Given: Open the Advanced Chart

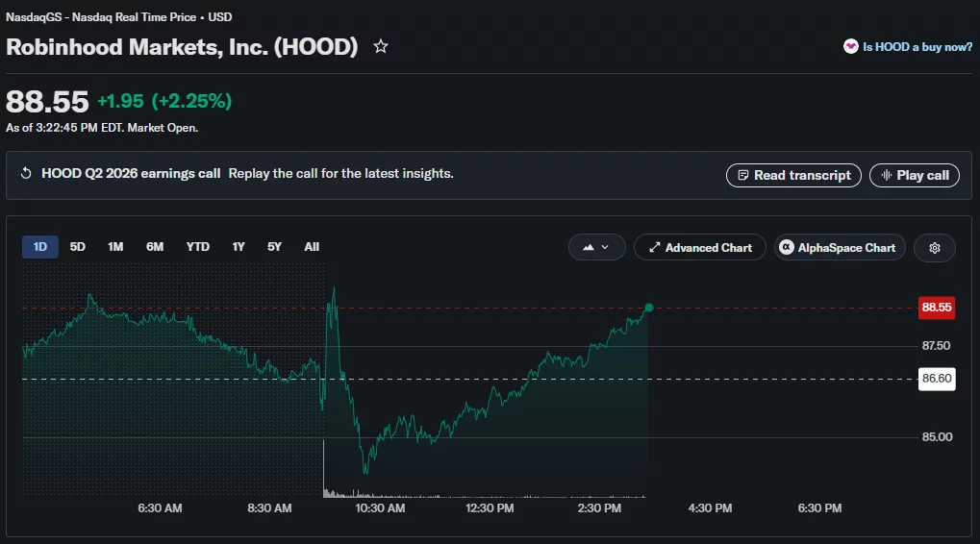Looking at the screenshot, I should tap(700, 247).
